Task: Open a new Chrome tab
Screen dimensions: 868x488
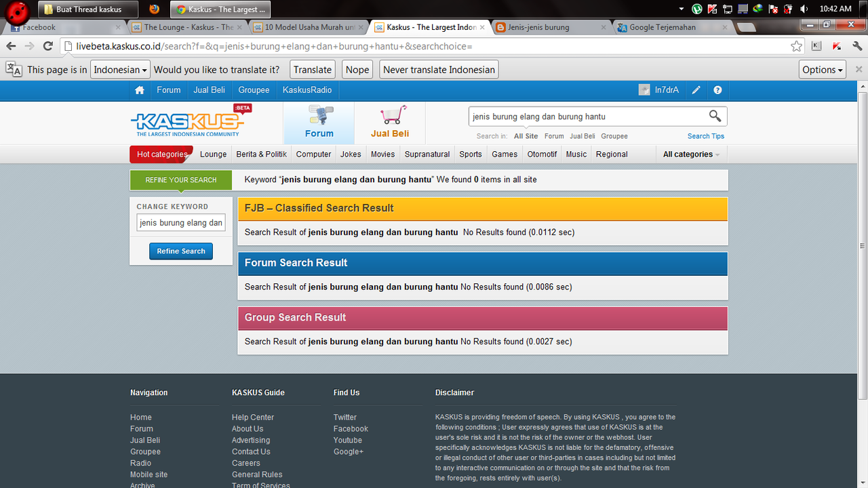Action: coord(746,28)
